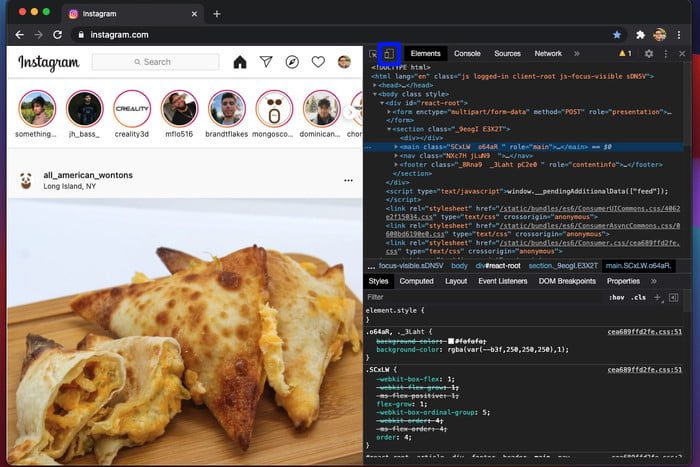Select the inspect element picker tool
Screen dimensions: 700x467
pos(373,54)
